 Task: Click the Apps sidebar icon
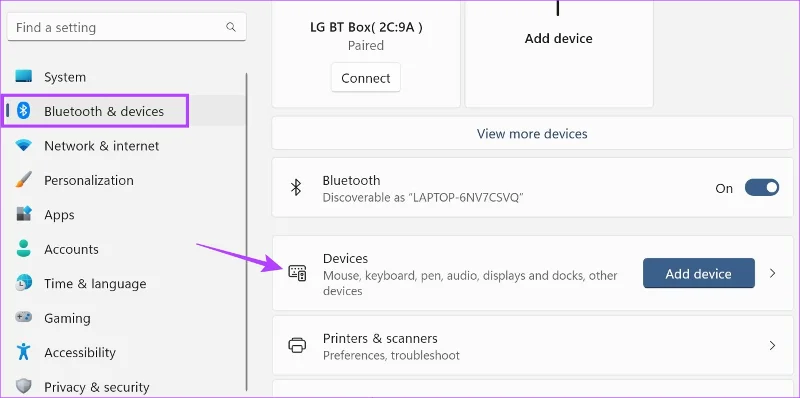pyautogui.click(x=23, y=214)
